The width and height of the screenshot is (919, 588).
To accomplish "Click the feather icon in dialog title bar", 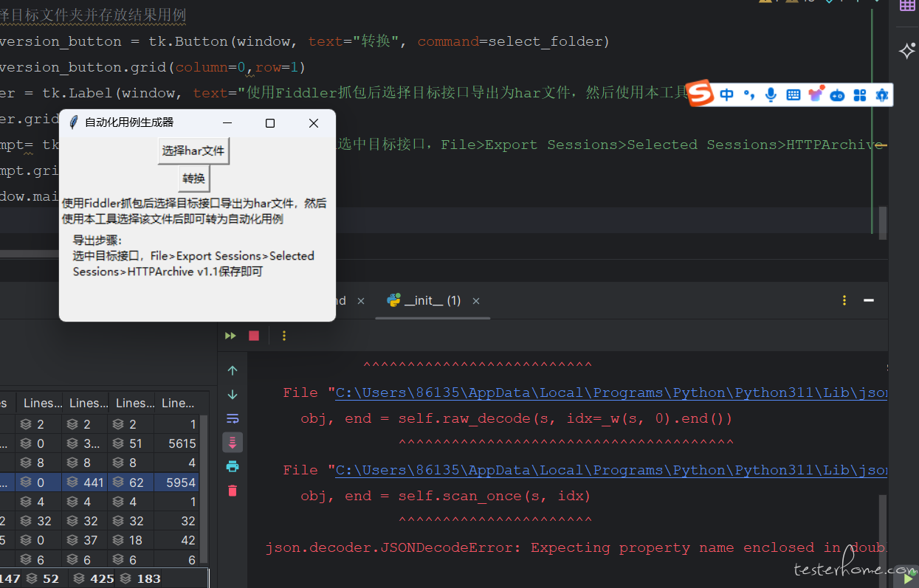I will (73, 122).
